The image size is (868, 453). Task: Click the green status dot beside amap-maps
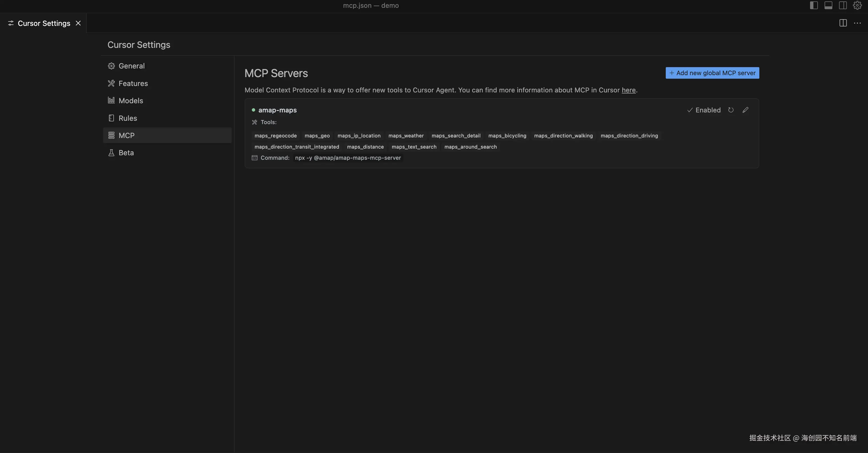pyautogui.click(x=253, y=110)
